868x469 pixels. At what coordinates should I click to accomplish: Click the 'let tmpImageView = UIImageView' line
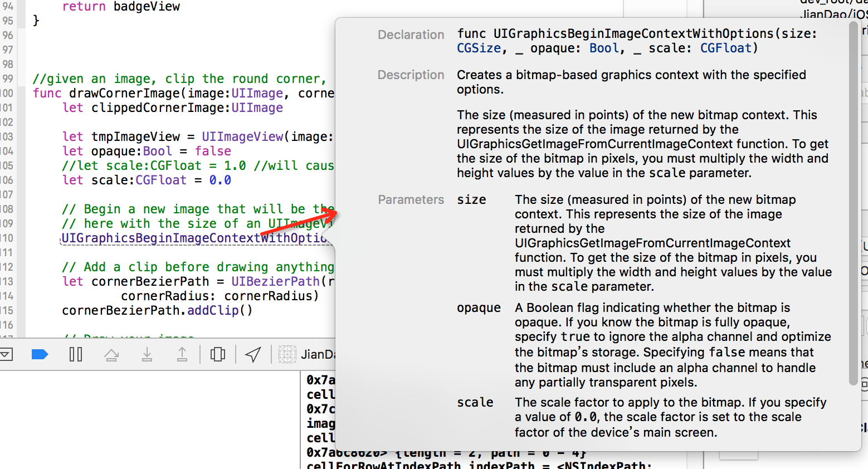(x=198, y=136)
